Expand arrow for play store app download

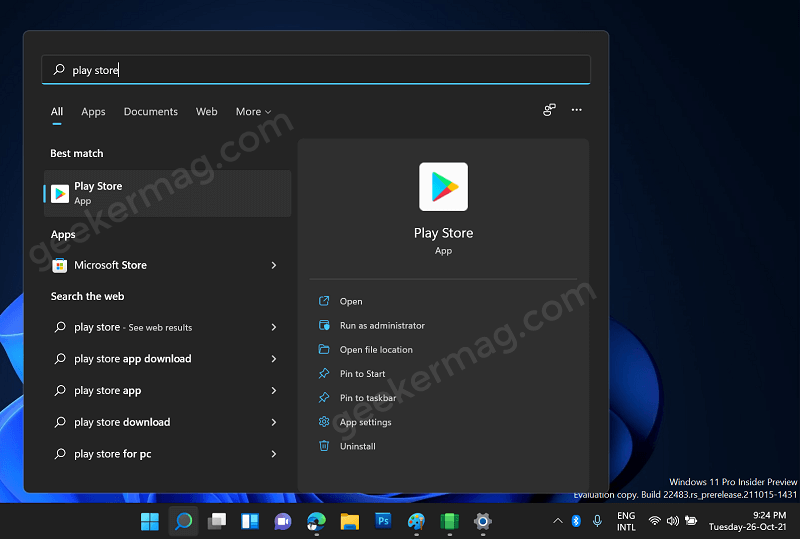(x=274, y=359)
